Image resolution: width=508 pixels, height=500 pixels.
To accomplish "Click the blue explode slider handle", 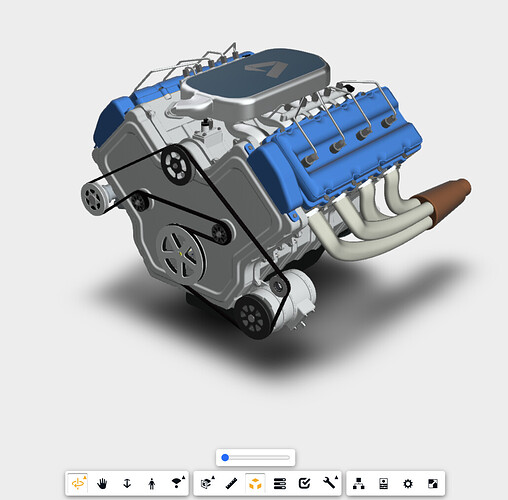I will tap(225, 458).
